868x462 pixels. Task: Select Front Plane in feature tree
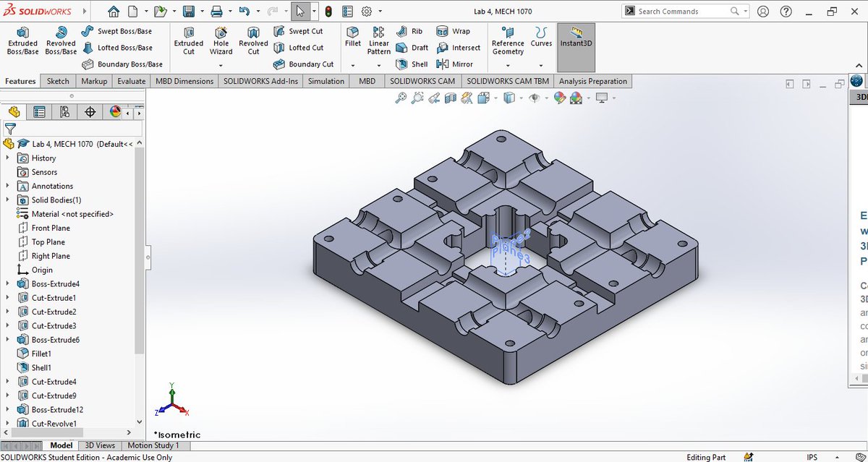(51, 228)
